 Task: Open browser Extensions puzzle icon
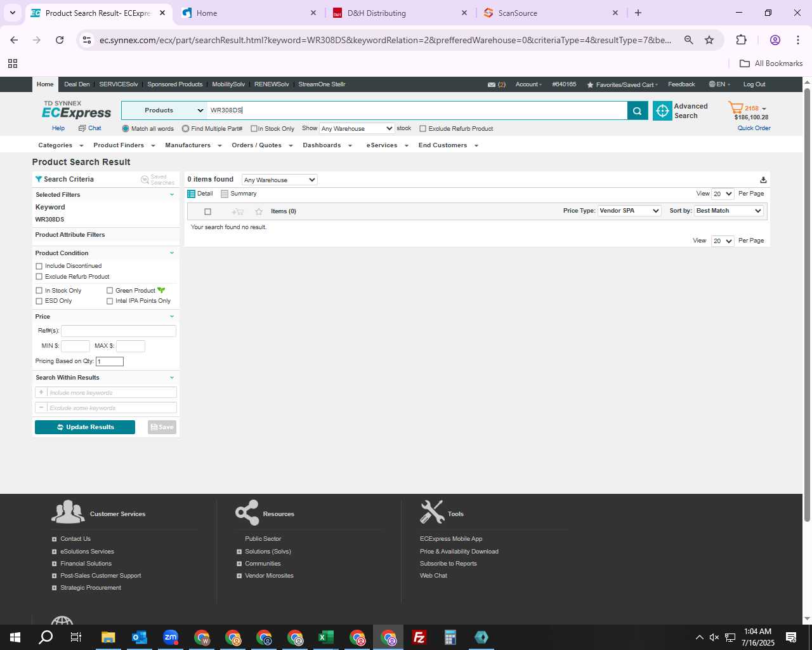741,40
